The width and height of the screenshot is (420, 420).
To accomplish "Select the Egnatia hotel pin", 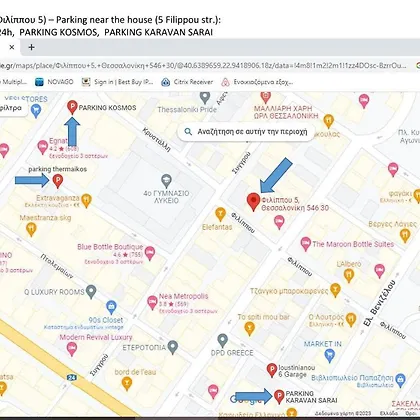I will (42, 147).
